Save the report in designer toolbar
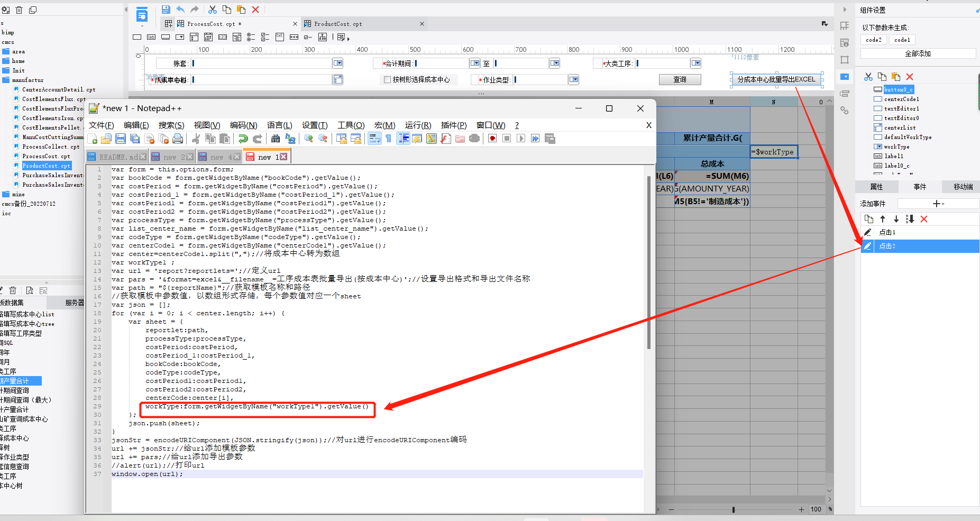The height and width of the screenshot is (521, 980). click(166, 10)
